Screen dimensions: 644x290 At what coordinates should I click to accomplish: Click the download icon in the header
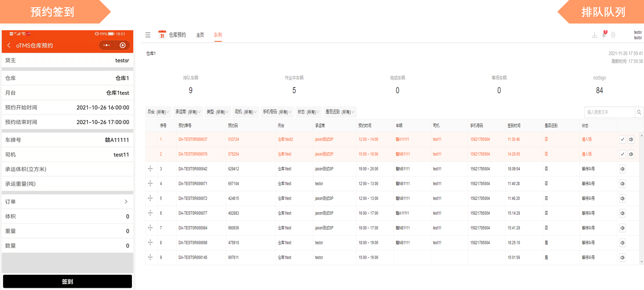(x=594, y=35)
